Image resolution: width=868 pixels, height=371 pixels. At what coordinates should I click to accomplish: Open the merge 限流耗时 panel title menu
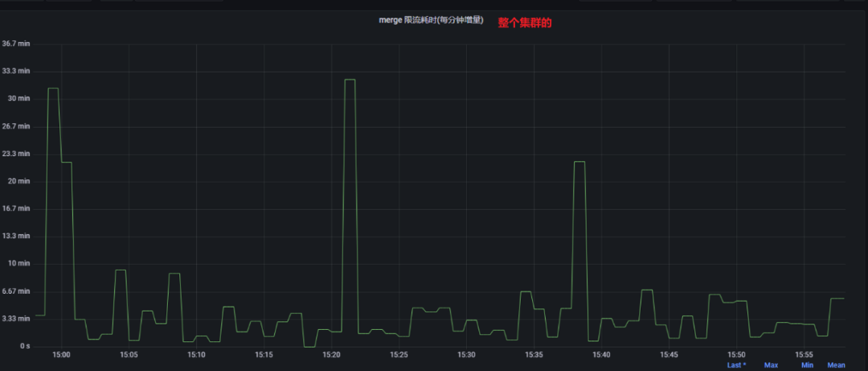coord(432,20)
